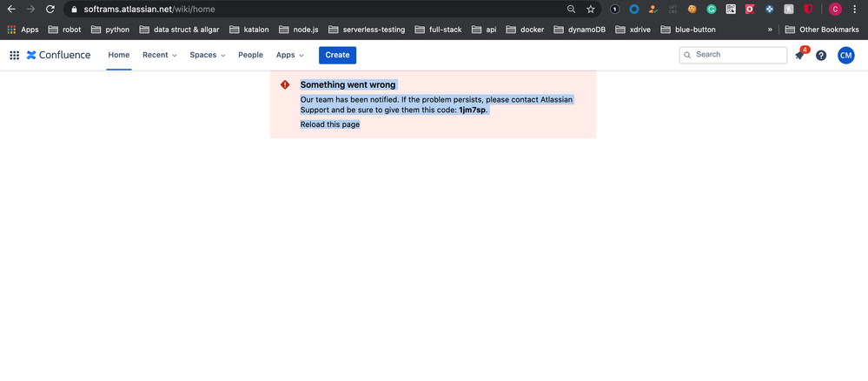The image size is (868, 381).
Task: Open the full-stack bookmark folder
Action: click(x=438, y=30)
